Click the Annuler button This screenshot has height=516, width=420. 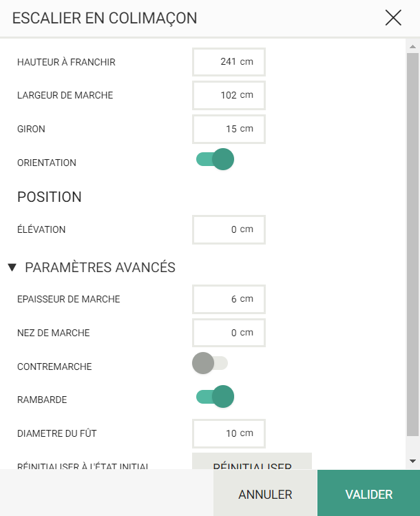coord(265,494)
